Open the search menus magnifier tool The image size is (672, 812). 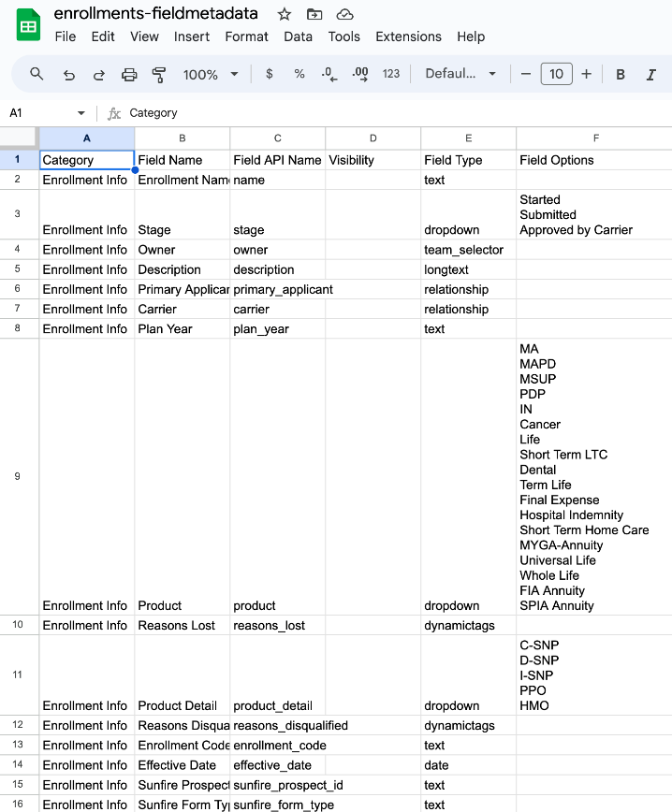tap(37, 74)
